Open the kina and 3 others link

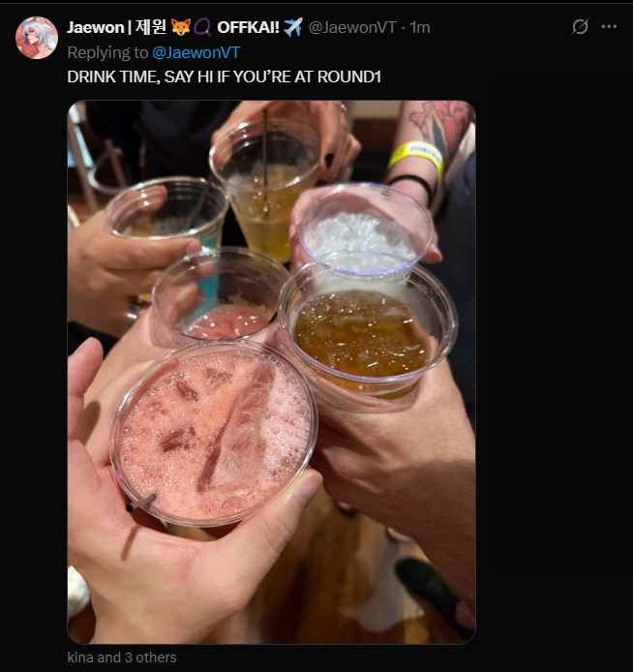click(x=122, y=657)
